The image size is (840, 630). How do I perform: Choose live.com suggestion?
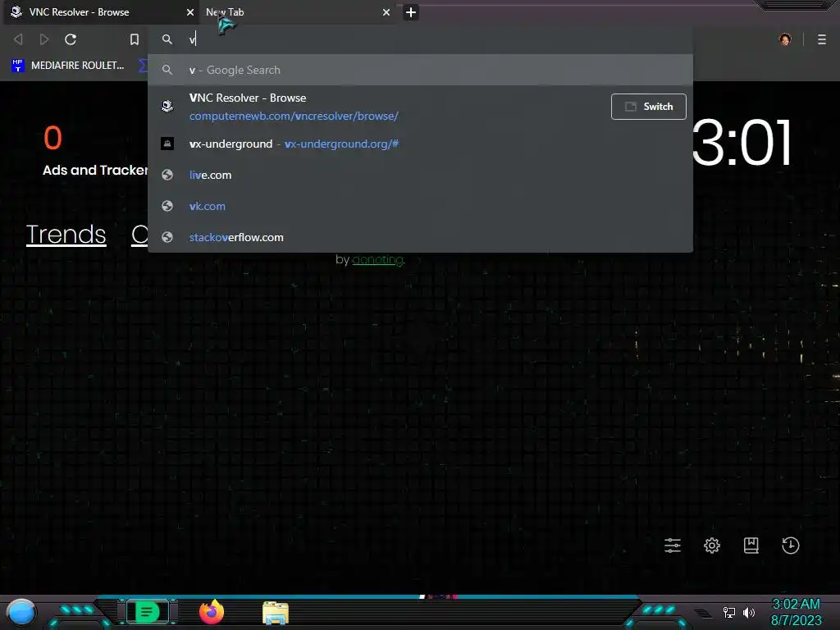click(420, 175)
